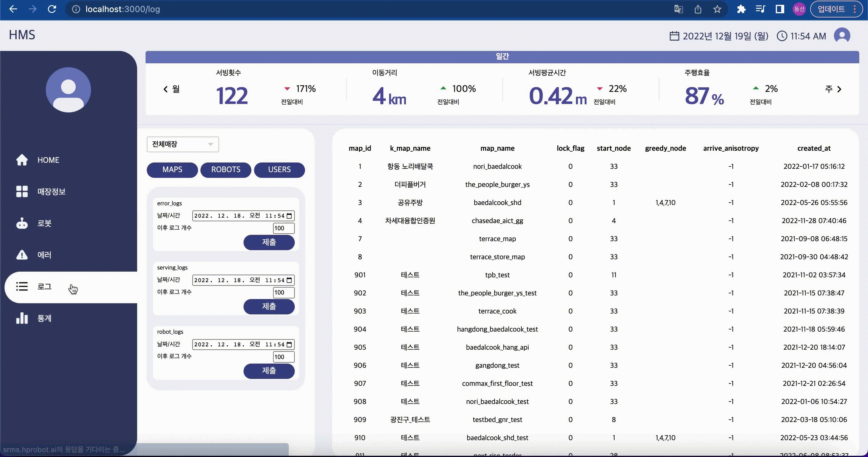Go to previous period with left chevron 월
Screen dimensions: 868x457
click(165, 89)
